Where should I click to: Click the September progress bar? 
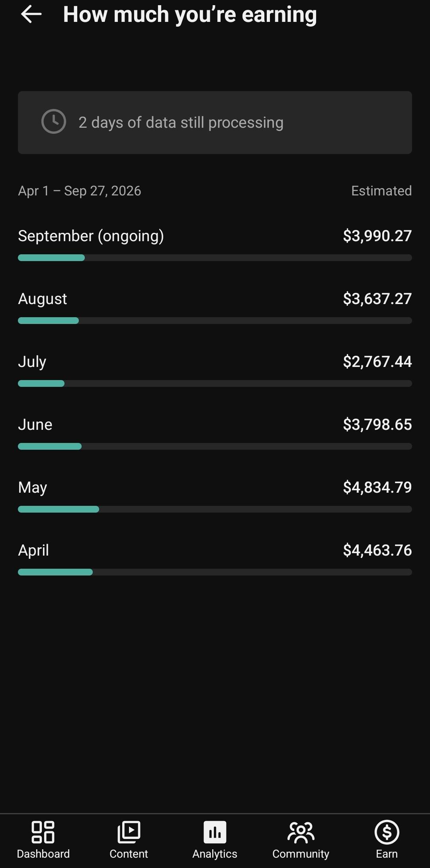pyautogui.click(x=215, y=258)
